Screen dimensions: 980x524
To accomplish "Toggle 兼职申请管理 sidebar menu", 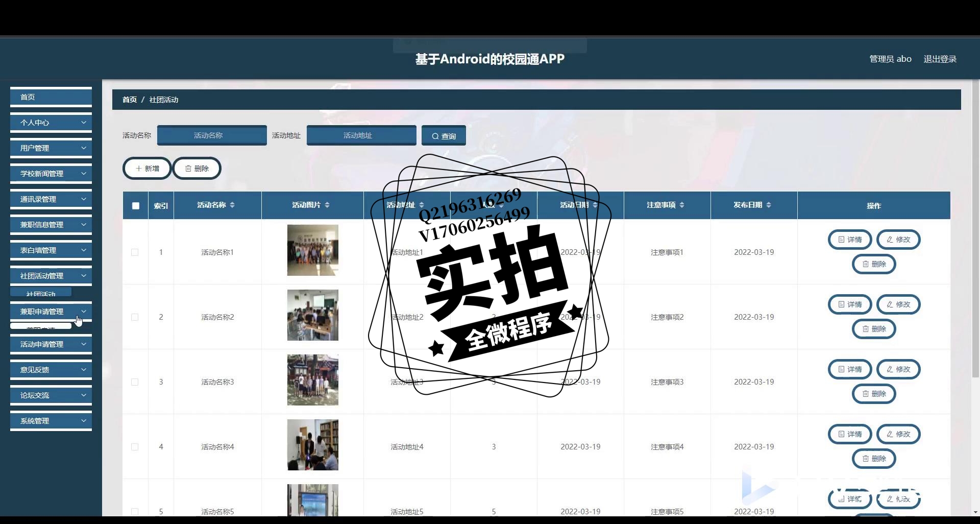I will tap(51, 312).
